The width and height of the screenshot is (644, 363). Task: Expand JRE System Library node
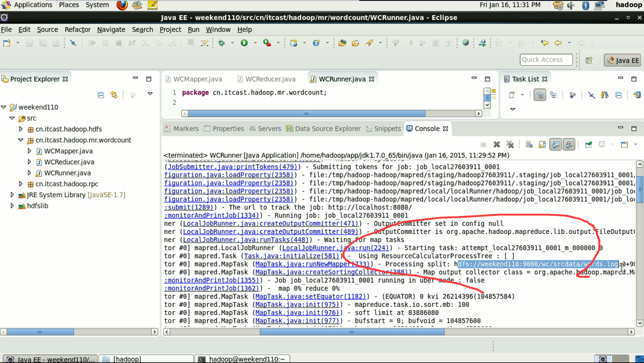(x=12, y=195)
